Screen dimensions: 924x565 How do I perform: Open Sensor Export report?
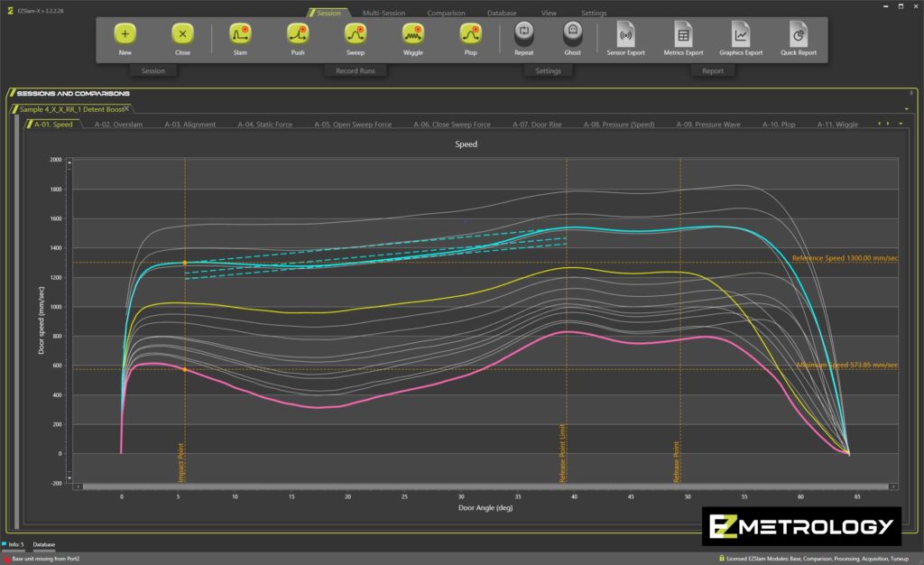click(625, 34)
